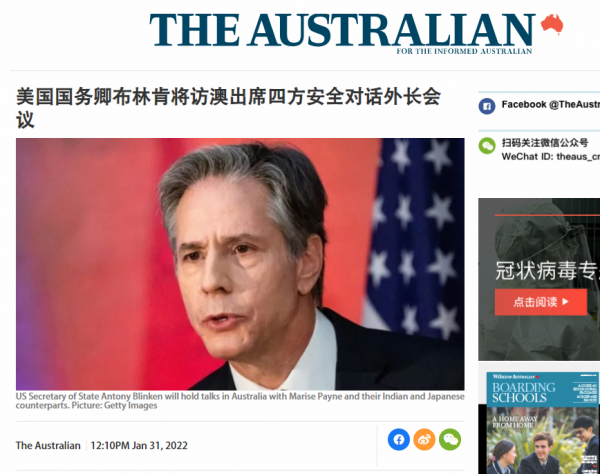
Task: Click The Australian author byline
Action: click(48, 445)
